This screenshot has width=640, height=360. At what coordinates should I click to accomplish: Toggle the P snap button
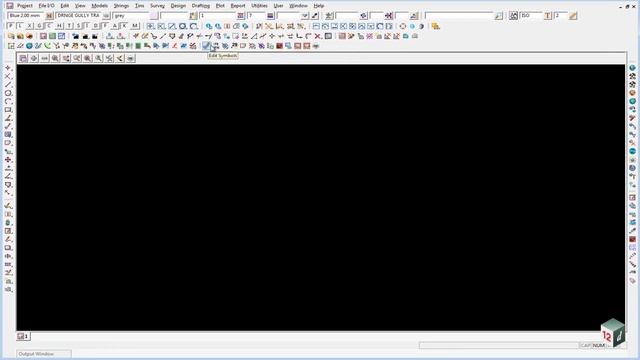(11, 26)
